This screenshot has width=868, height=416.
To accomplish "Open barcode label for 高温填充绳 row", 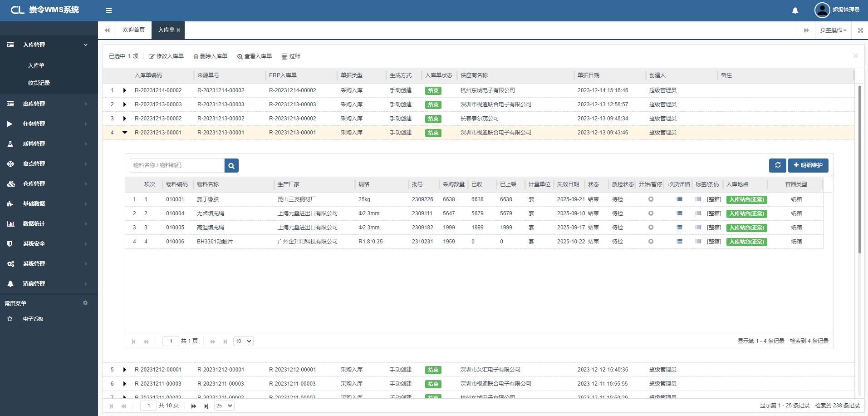I will (698, 228).
